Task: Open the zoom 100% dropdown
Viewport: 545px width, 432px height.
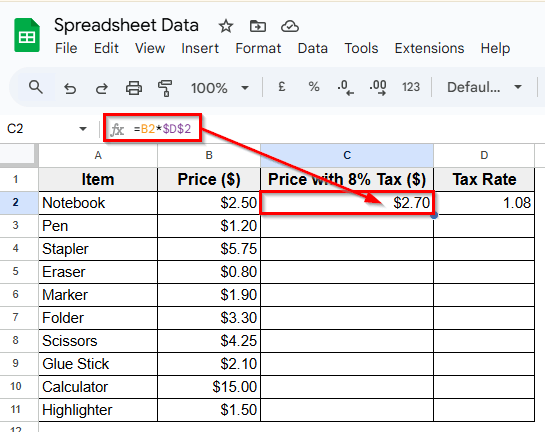Action: (220, 88)
